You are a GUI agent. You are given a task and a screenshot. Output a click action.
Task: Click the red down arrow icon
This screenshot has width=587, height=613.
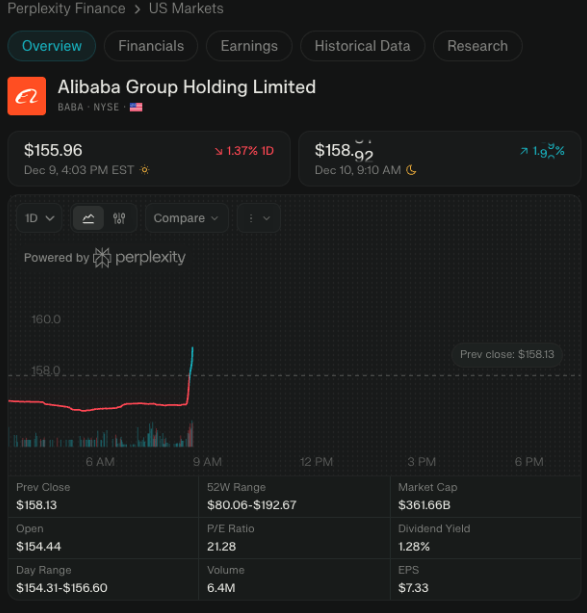click(x=219, y=151)
